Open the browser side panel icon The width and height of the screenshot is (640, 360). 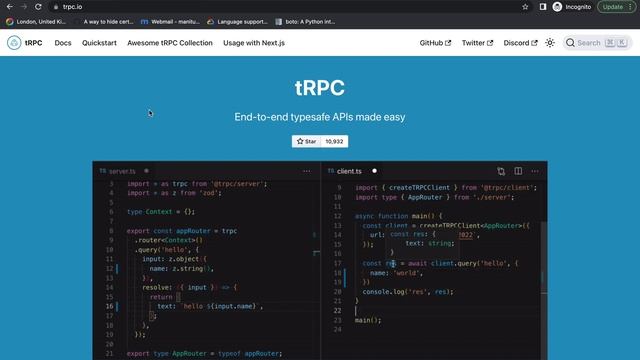click(542, 7)
